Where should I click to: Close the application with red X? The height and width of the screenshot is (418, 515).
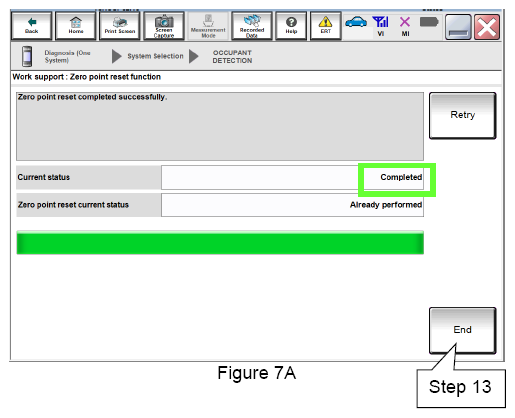pyautogui.click(x=487, y=27)
